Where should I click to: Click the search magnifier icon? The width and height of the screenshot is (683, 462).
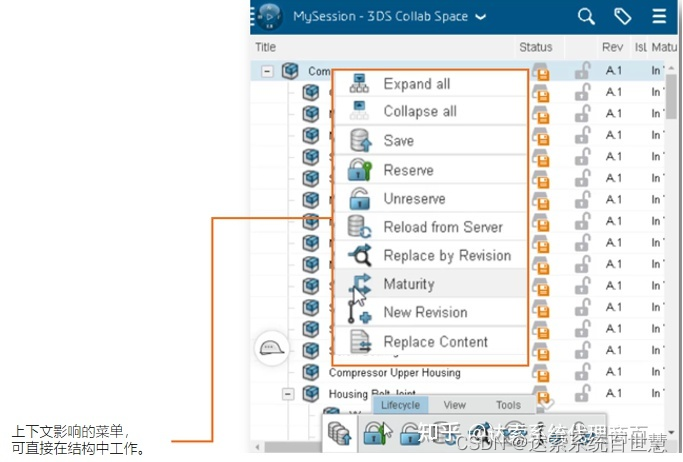coord(586,17)
